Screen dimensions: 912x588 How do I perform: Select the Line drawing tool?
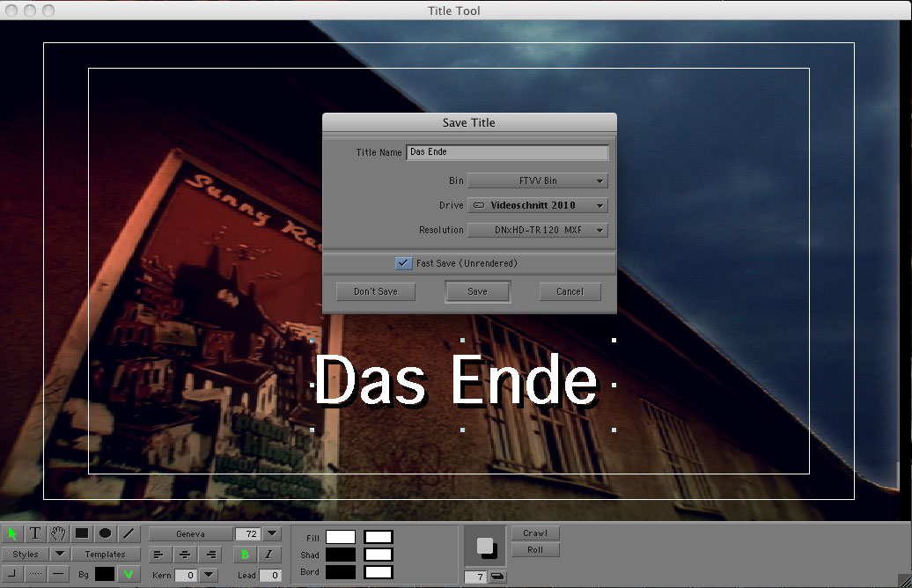[129, 533]
